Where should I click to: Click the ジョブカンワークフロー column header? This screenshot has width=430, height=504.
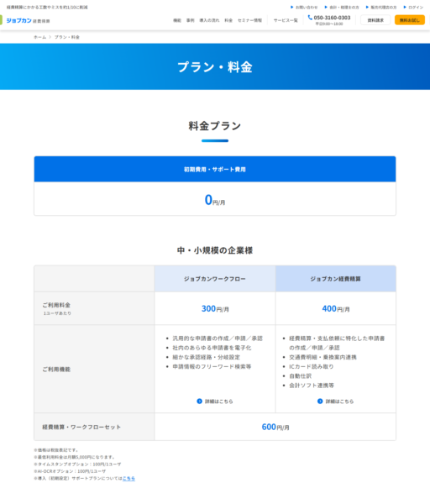pos(215,279)
